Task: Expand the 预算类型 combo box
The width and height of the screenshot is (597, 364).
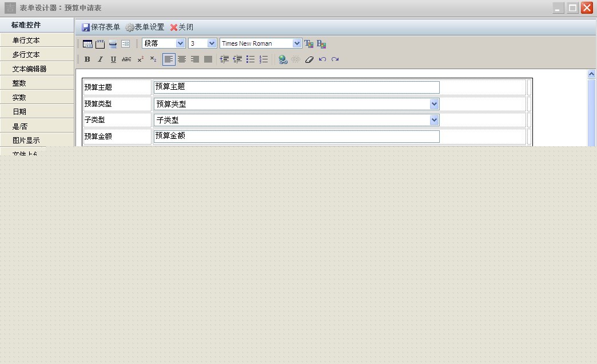Action: [434, 104]
